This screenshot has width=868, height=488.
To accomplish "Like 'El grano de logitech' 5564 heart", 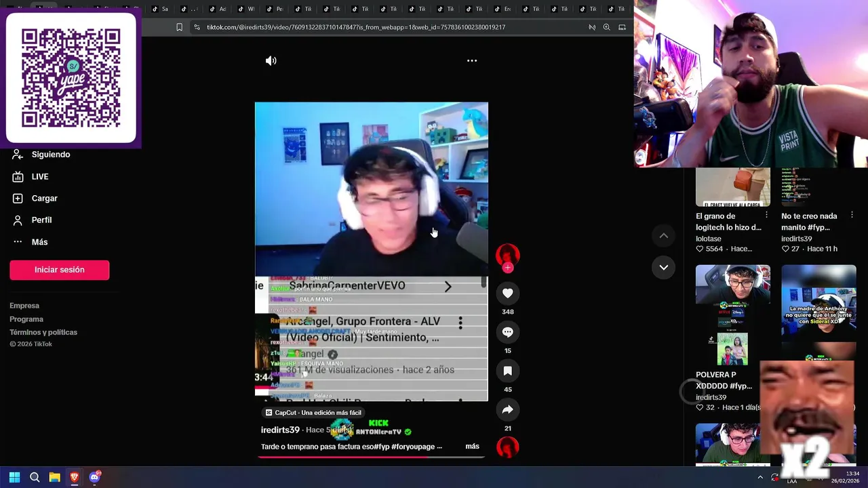I will pyautogui.click(x=701, y=249).
